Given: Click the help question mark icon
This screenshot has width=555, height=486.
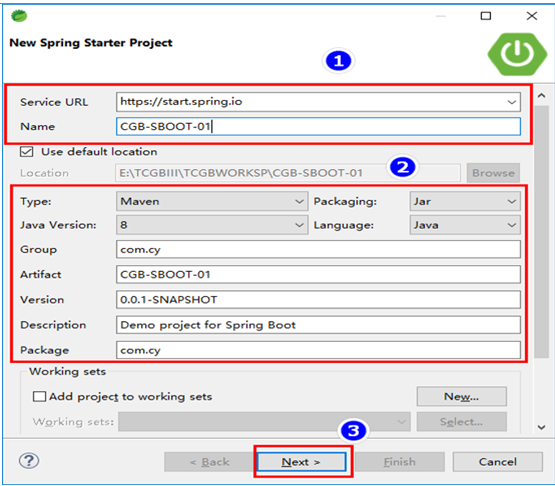Looking at the screenshot, I should 29,461.
